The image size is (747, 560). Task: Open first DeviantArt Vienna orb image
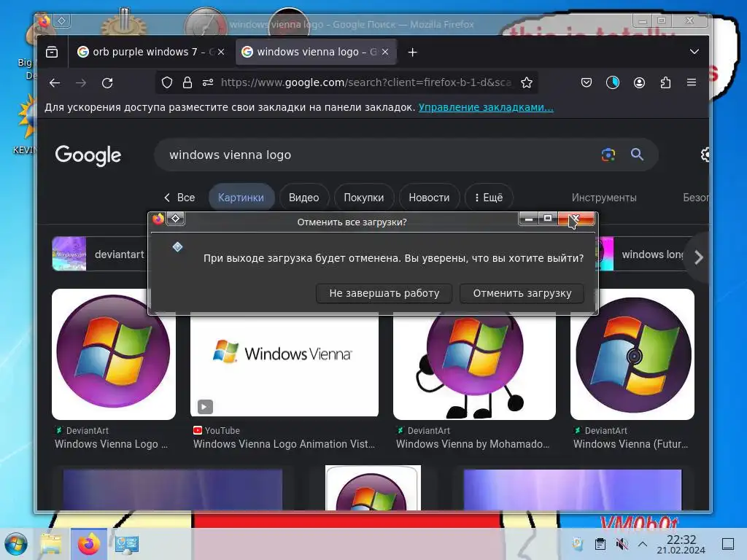(x=113, y=354)
